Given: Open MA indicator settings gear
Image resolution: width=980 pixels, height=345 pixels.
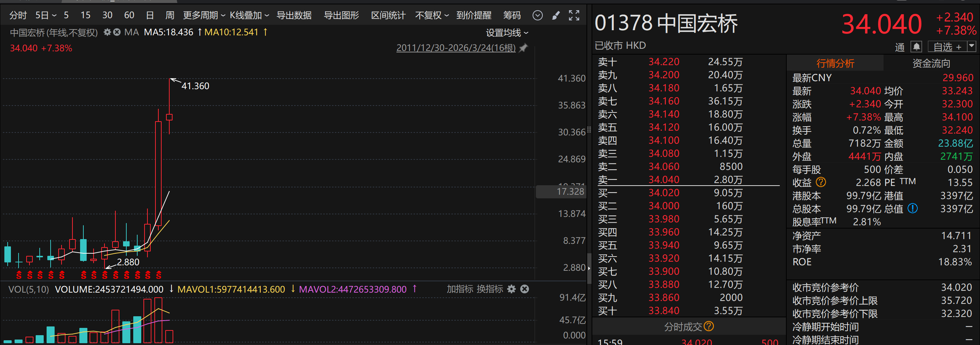Looking at the screenshot, I should 107,32.
